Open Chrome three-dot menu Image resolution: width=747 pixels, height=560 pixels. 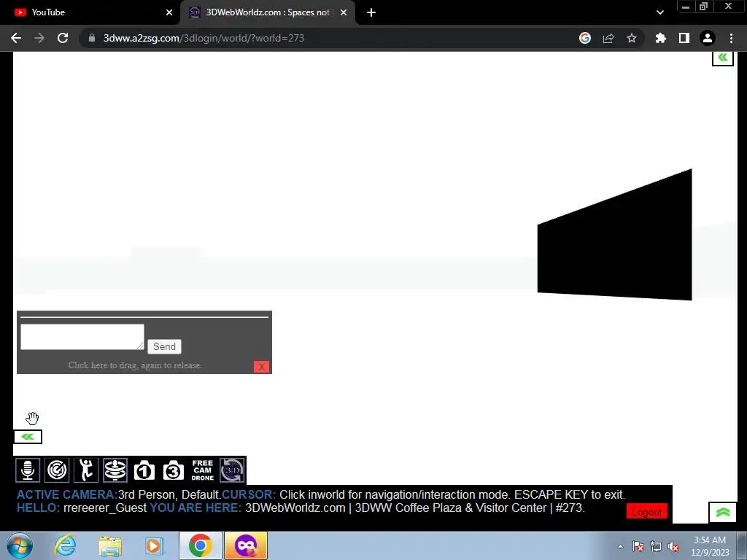click(731, 38)
